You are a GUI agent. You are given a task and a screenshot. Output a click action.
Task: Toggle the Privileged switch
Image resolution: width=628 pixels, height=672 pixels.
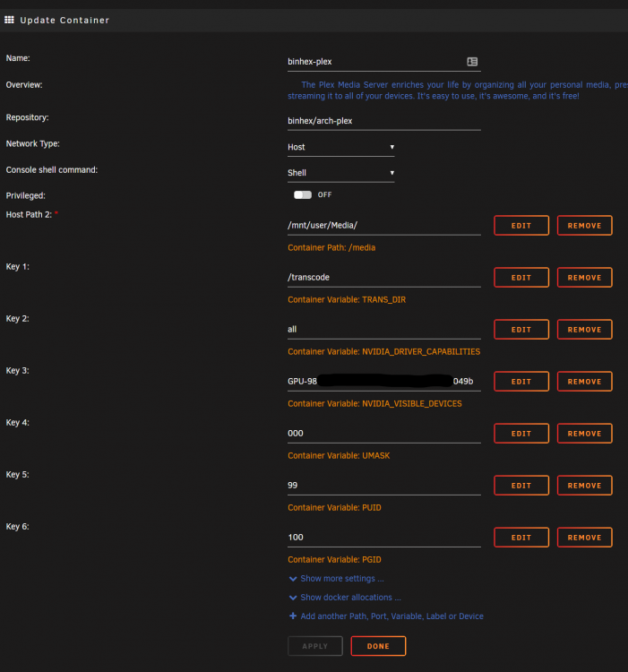click(x=303, y=195)
